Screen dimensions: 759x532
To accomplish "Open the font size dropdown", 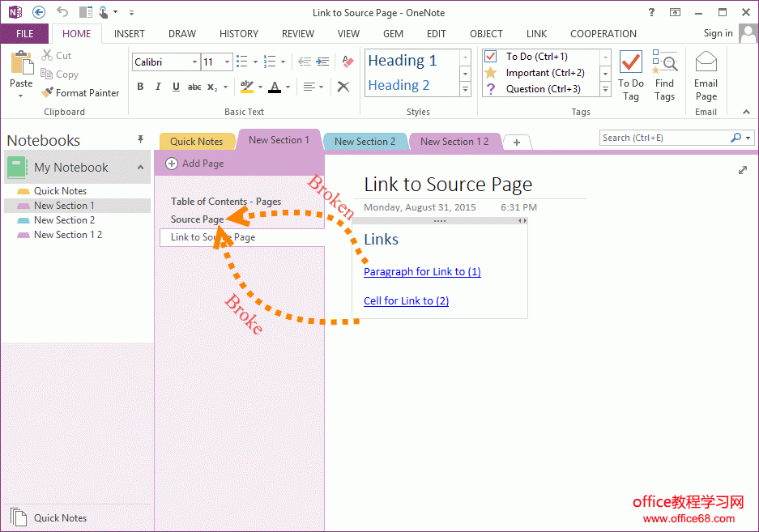I will pos(228,62).
